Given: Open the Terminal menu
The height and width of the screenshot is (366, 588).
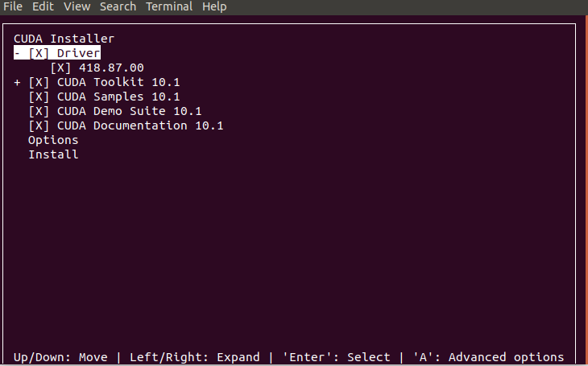Looking at the screenshot, I should (x=169, y=6).
